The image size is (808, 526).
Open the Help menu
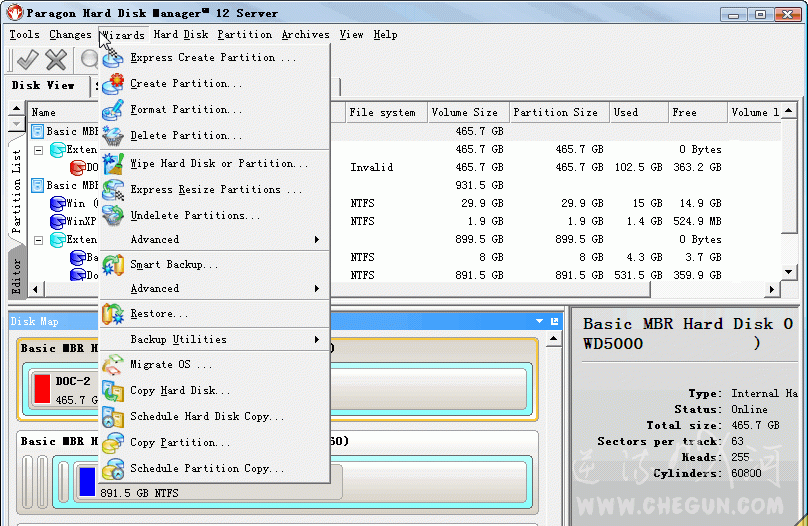coord(385,35)
